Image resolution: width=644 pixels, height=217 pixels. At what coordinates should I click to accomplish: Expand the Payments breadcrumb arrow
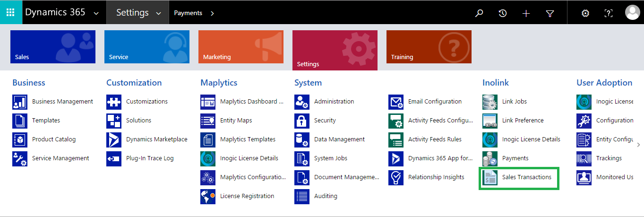click(x=212, y=13)
